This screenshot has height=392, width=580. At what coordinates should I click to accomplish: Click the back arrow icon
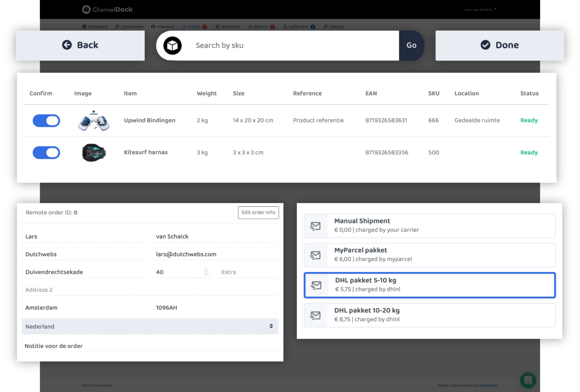pos(67,45)
